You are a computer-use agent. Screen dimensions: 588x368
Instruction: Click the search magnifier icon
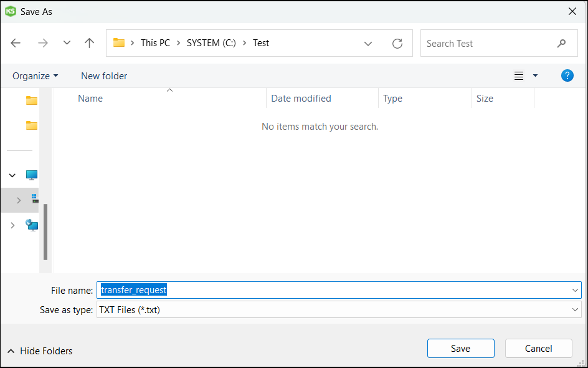[561, 44]
